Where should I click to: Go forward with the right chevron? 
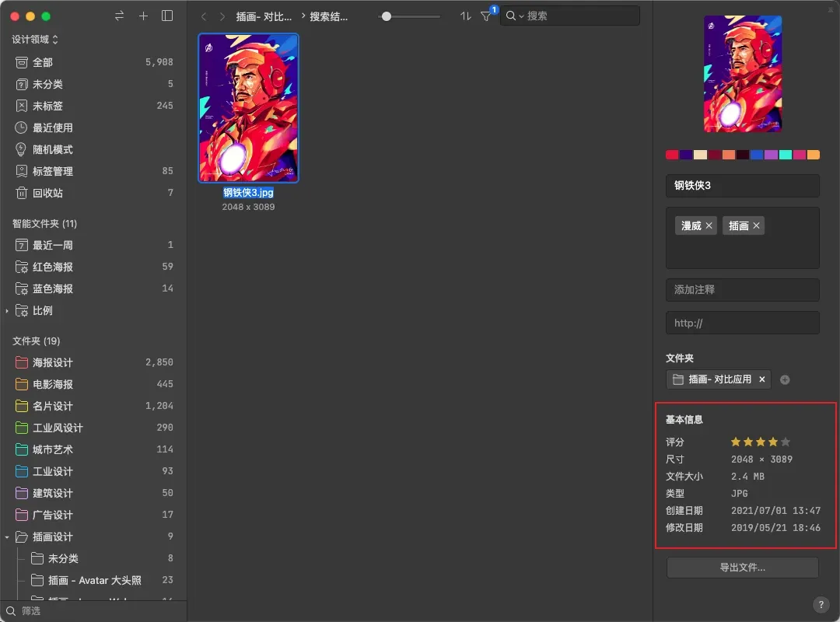pyautogui.click(x=222, y=16)
